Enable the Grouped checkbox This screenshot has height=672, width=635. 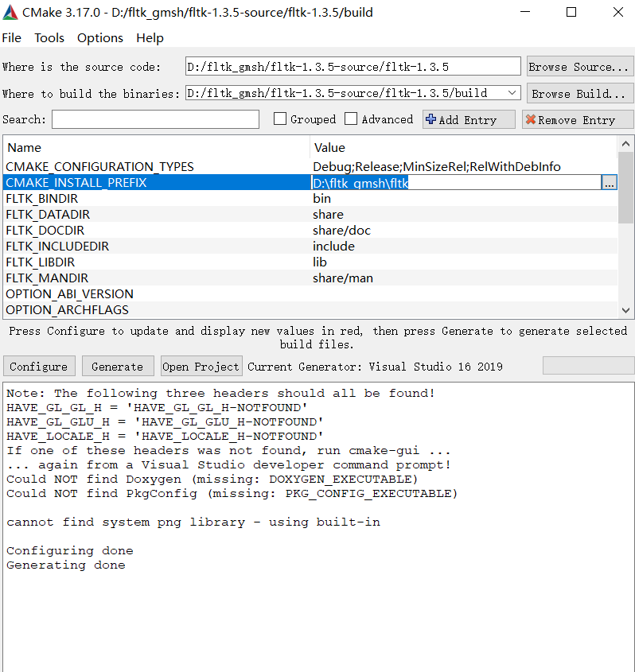click(x=280, y=118)
